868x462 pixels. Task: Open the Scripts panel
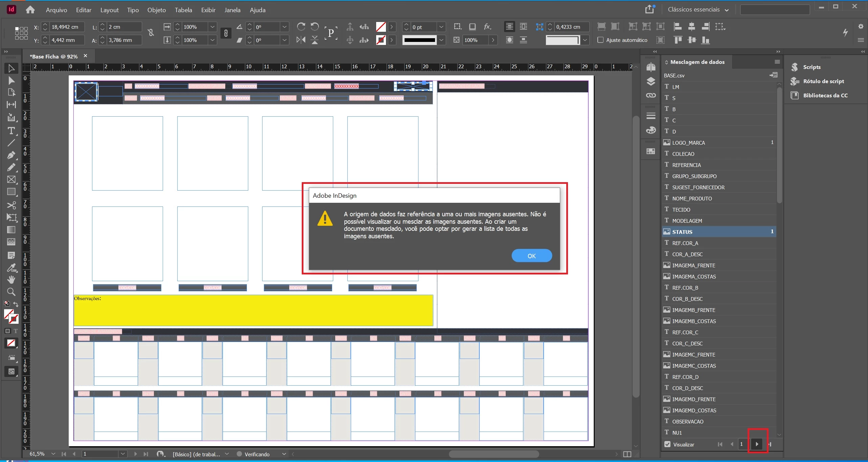811,67
